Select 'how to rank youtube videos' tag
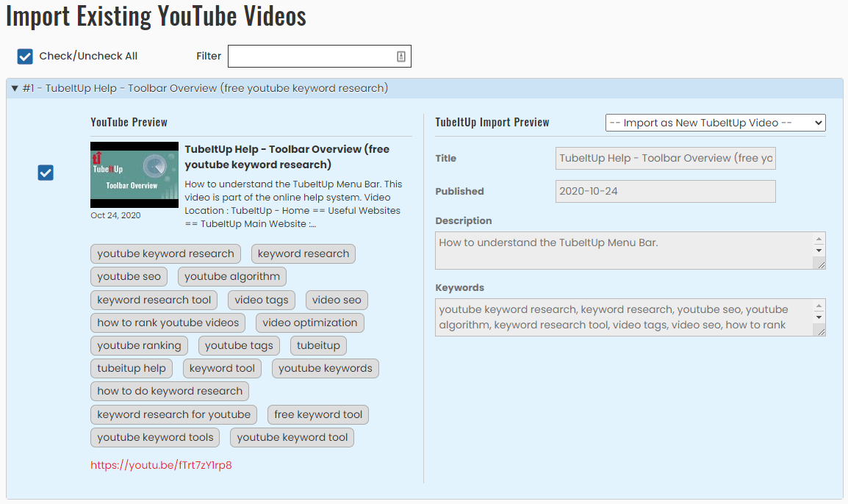 [168, 323]
